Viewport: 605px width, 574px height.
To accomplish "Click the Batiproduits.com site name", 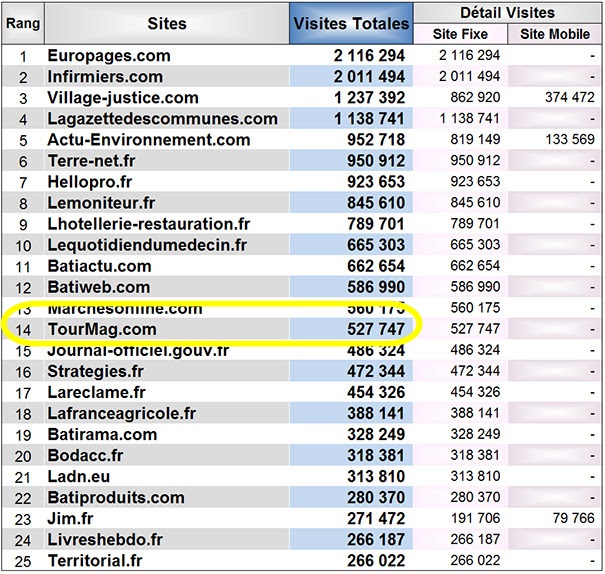I will coord(116,498).
